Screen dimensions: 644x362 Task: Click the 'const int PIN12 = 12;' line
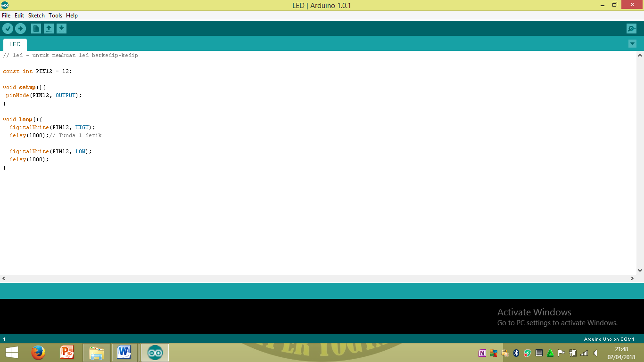pyautogui.click(x=37, y=71)
